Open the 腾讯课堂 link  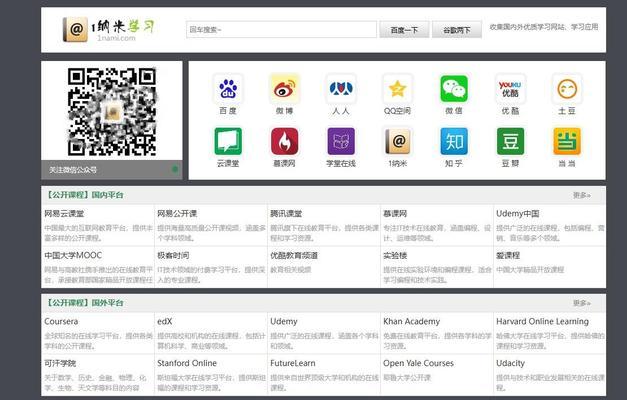pyautogui.click(x=286, y=214)
